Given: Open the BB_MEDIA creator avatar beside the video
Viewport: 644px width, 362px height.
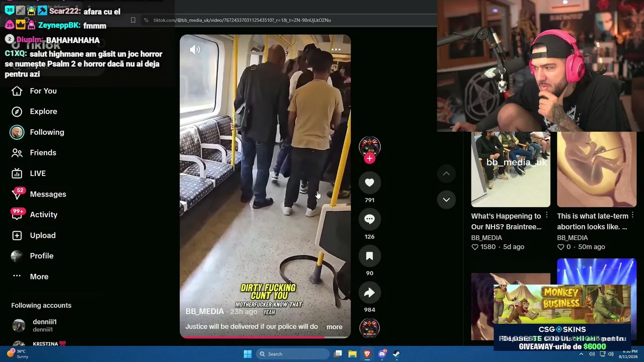Looking at the screenshot, I should [369, 146].
